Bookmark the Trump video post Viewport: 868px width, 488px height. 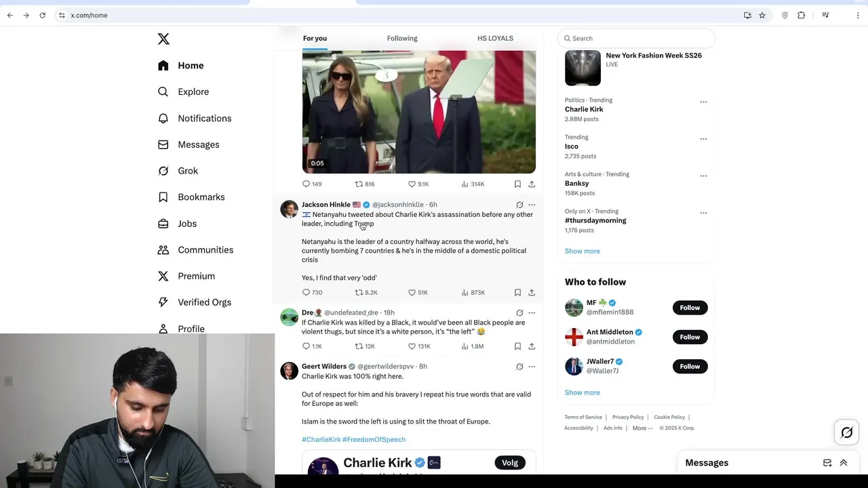[x=517, y=184]
